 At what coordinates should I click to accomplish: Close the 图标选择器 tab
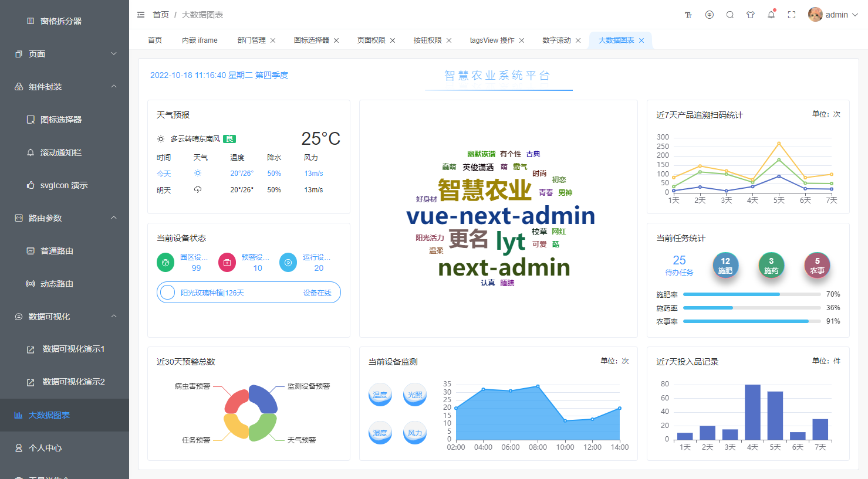[336, 40]
